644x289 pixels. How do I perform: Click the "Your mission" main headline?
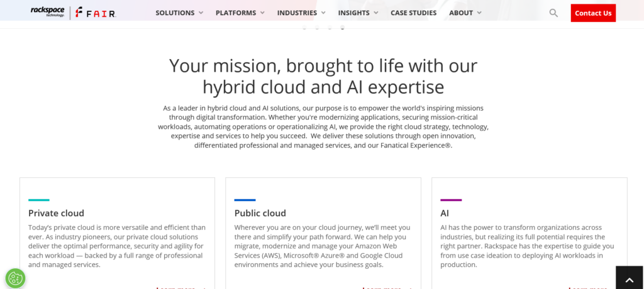[323, 75]
